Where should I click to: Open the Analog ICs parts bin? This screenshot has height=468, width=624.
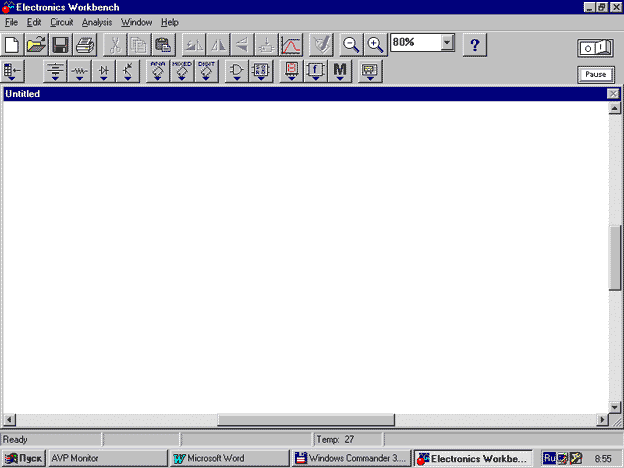(x=158, y=71)
